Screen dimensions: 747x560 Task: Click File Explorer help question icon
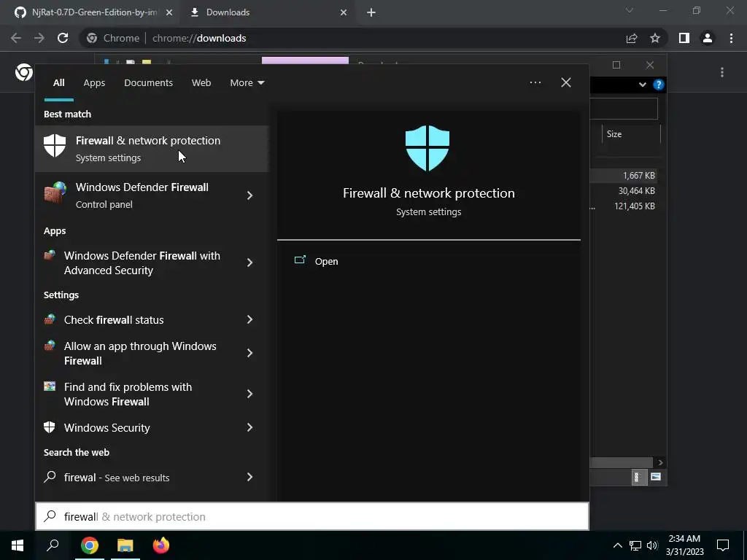click(659, 85)
